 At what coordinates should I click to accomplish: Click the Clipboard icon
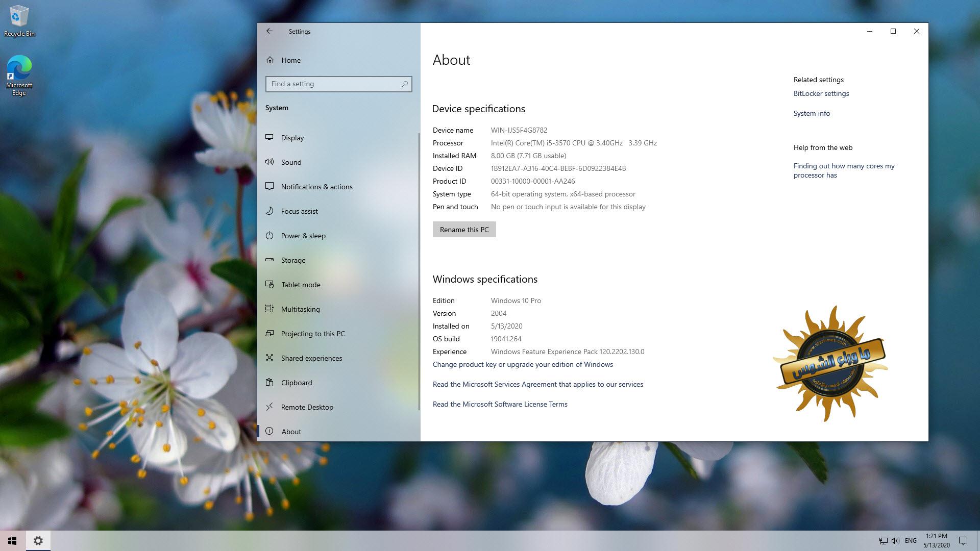pyautogui.click(x=269, y=382)
